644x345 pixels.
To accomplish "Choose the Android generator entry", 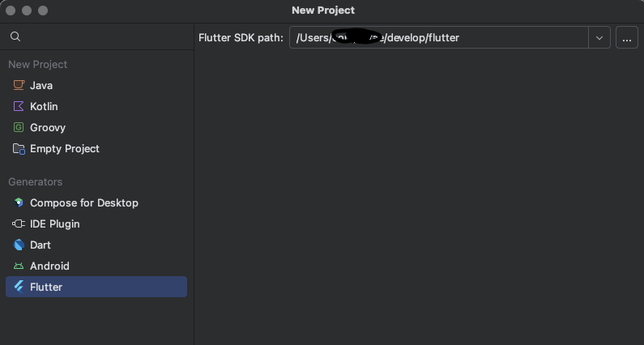I will 96,266.
